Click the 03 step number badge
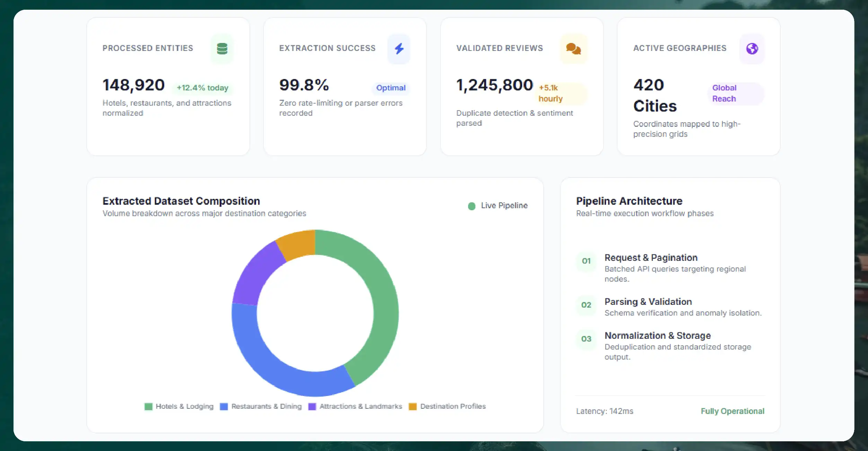 click(x=586, y=339)
